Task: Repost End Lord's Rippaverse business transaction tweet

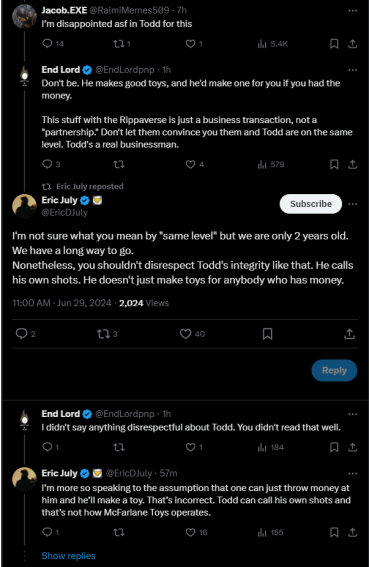Action: pyautogui.click(x=119, y=165)
